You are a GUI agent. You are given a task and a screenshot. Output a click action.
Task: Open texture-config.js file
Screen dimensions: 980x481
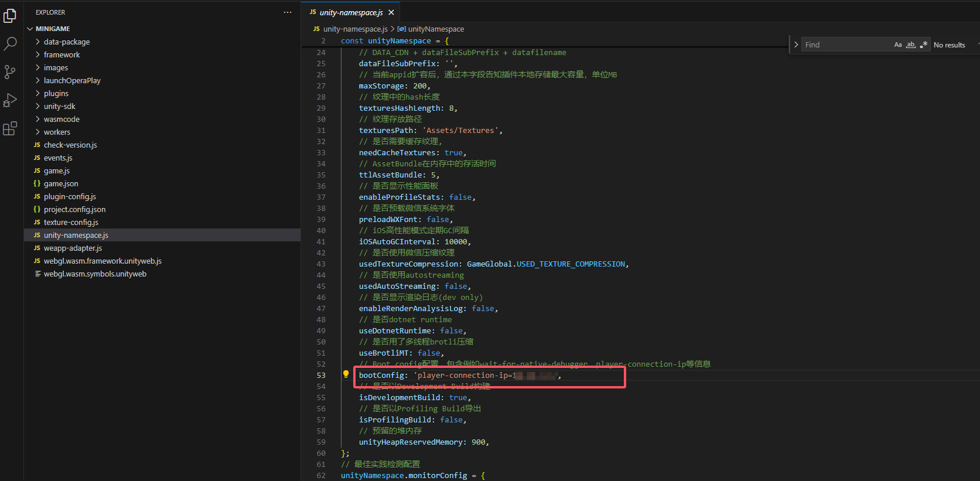pos(162,222)
